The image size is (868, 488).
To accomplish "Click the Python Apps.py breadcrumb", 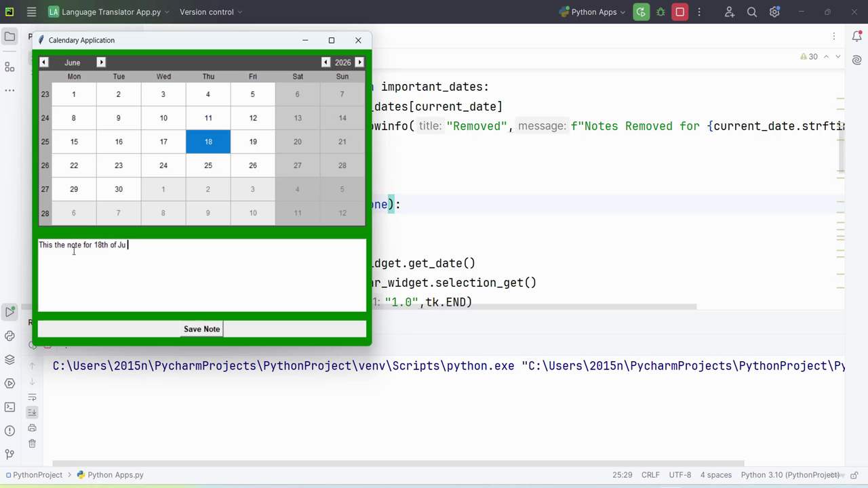I will pos(111,475).
